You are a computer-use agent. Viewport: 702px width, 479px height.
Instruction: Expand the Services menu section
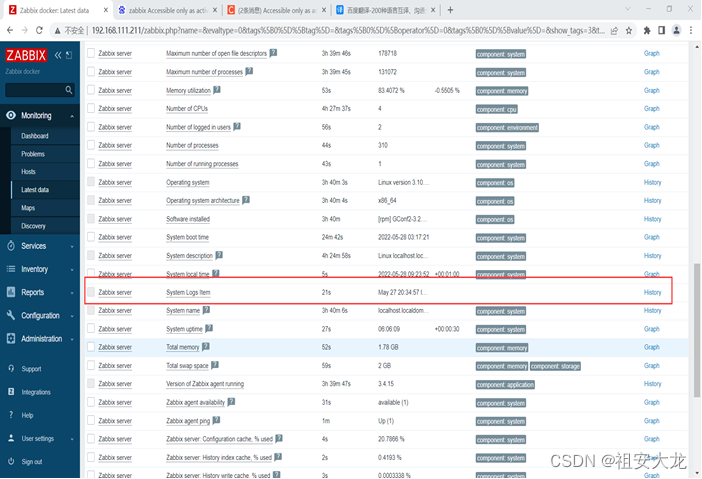click(72, 246)
